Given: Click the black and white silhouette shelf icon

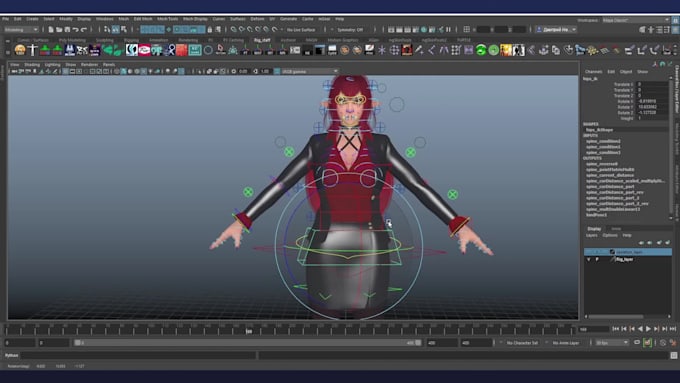Looking at the screenshot, I should pos(519,50).
